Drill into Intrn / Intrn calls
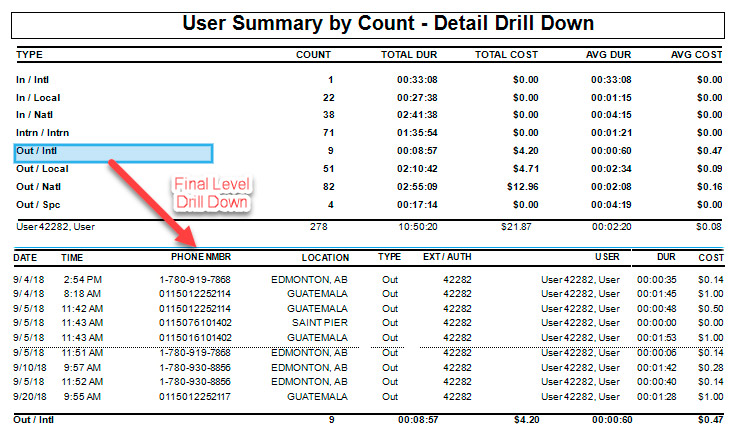This screenshot has width=738, height=440. (42, 133)
